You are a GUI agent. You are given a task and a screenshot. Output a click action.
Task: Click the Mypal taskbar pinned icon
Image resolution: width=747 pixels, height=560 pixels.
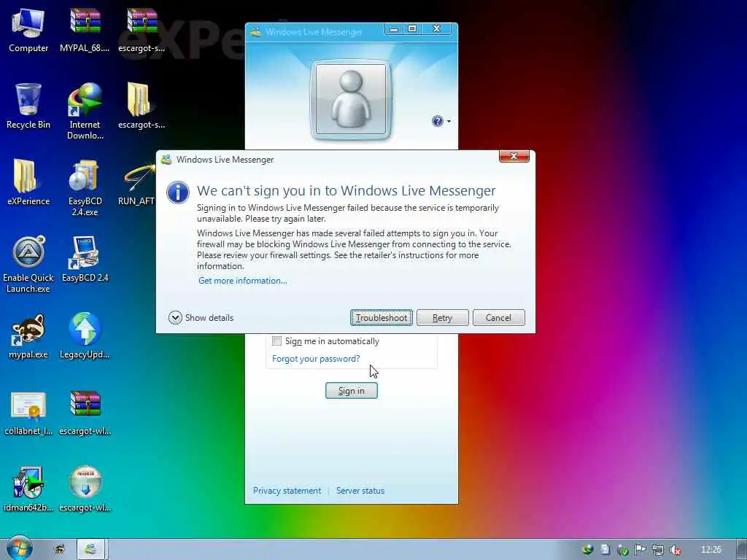[x=60, y=549]
